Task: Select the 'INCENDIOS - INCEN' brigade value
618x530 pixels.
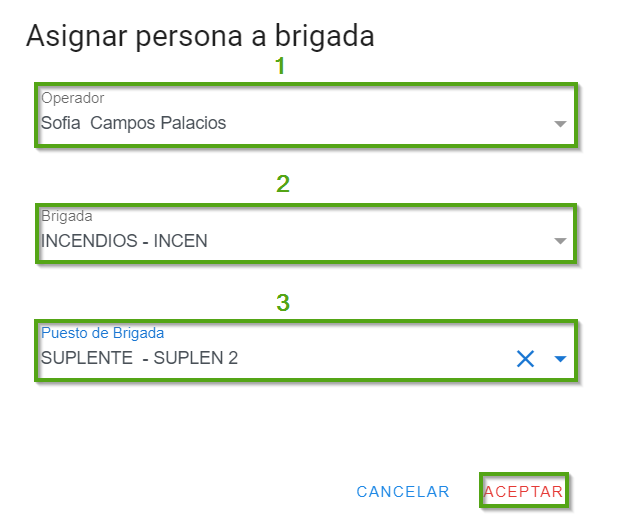Action: [x=124, y=241]
